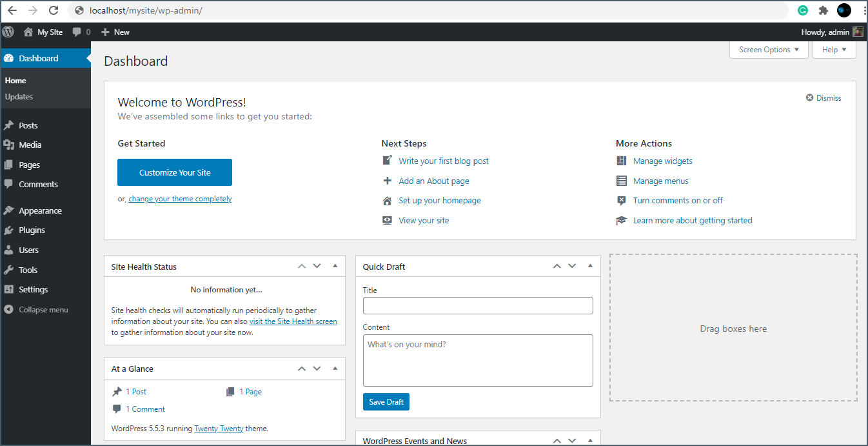Open the 1 Post link
This screenshot has width=868, height=446.
(136, 392)
